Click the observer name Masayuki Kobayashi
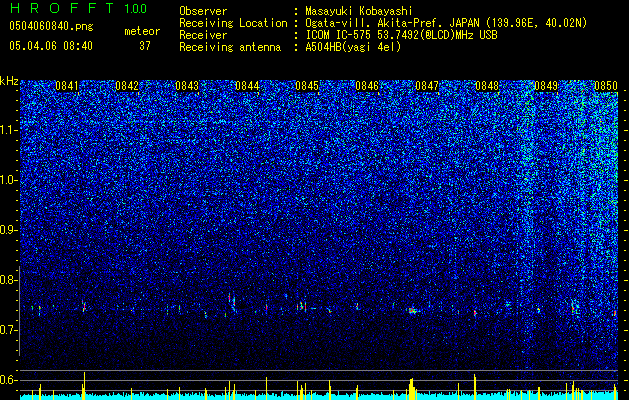The height and width of the screenshot is (400, 629). tap(359, 11)
